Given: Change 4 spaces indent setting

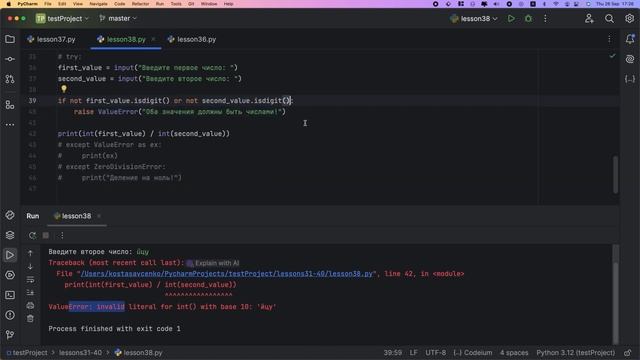Looking at the screenshot, I should point(514,353).
